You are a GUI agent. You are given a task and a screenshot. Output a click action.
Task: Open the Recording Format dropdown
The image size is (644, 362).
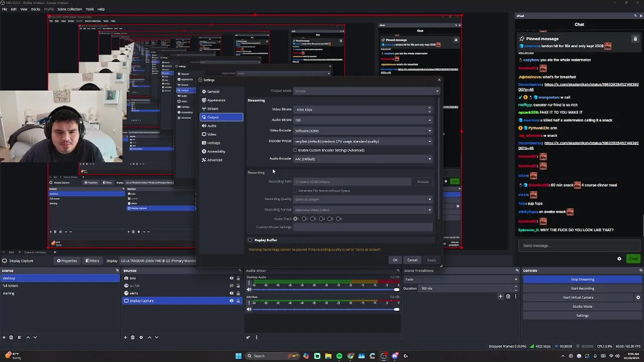(363, 210)
